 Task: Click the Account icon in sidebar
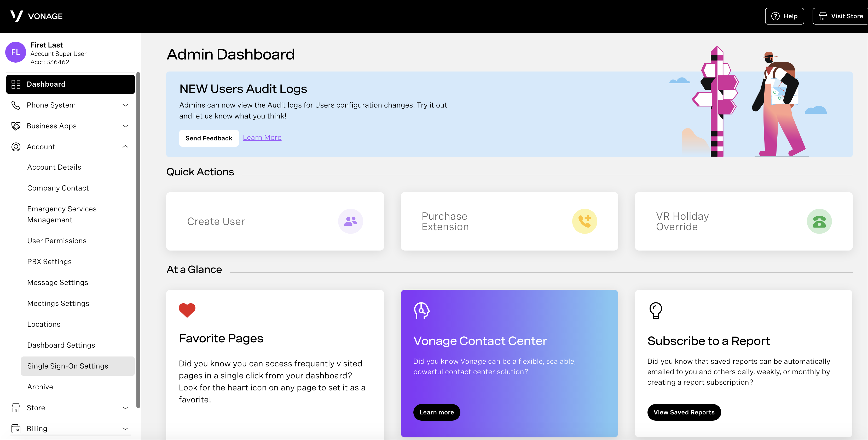point(16,146)
